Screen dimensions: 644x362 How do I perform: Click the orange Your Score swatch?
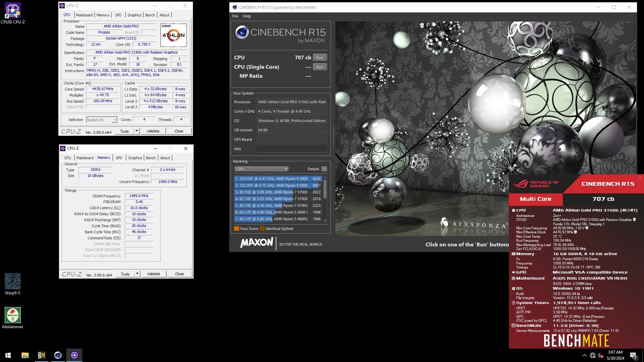coord(236,229)
